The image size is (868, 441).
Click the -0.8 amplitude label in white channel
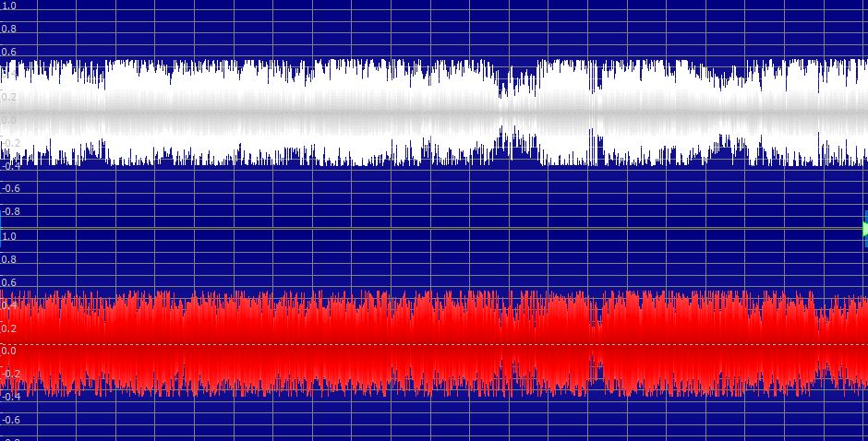pos(10,211)
